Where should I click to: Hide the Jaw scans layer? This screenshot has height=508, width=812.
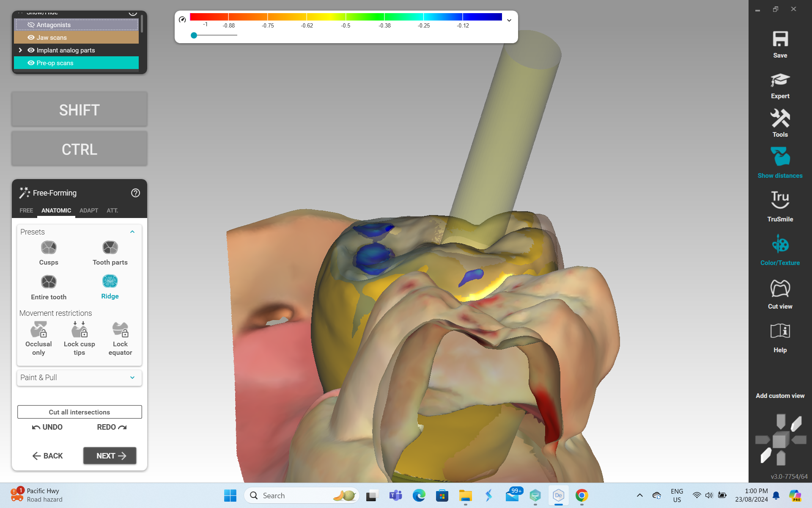coord(31,38)
